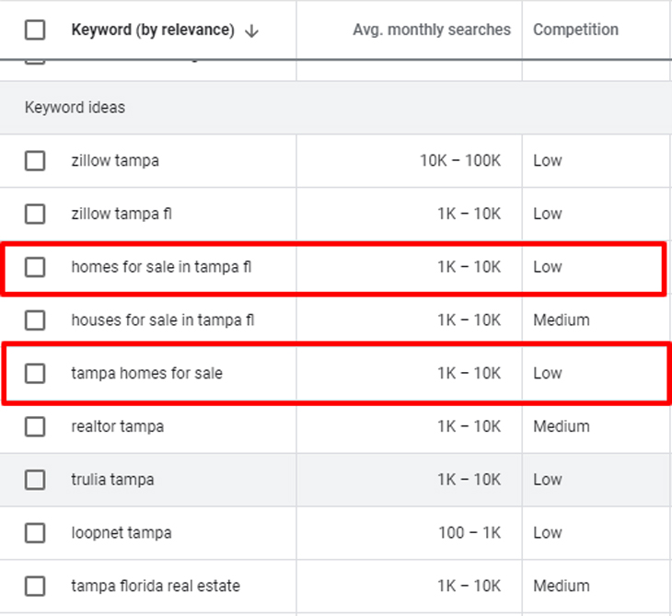Check the tampa homes for sale row
672x616 pixels.
(35, 374)
